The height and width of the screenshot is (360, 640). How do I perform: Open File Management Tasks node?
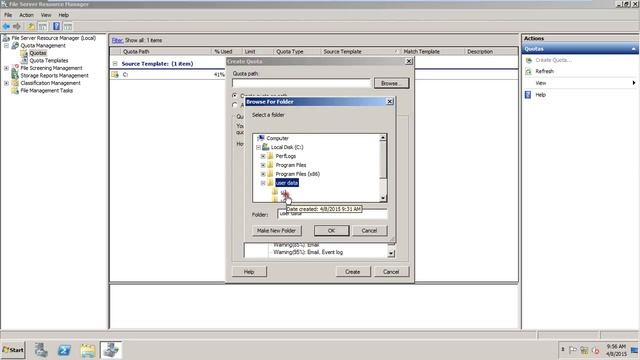tap(47, 91)
